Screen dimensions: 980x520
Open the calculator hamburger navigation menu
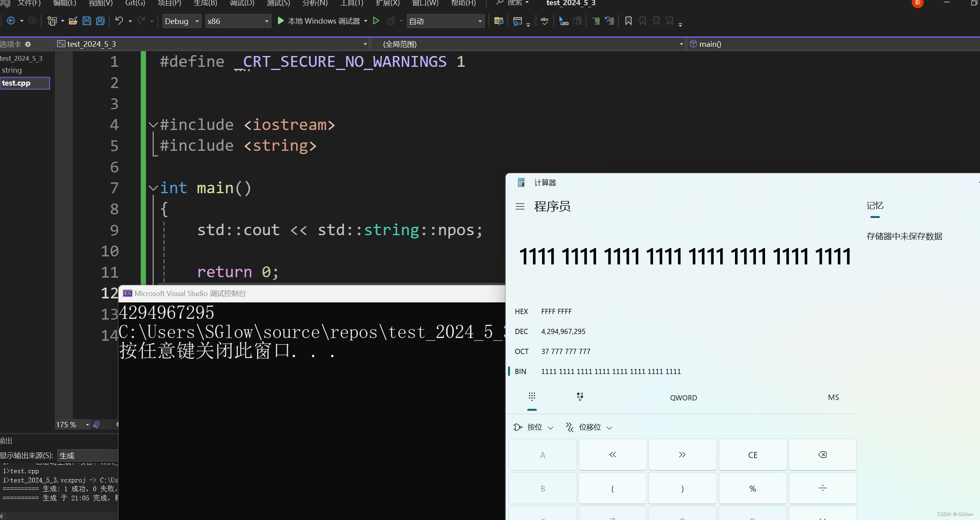point(520,206)
